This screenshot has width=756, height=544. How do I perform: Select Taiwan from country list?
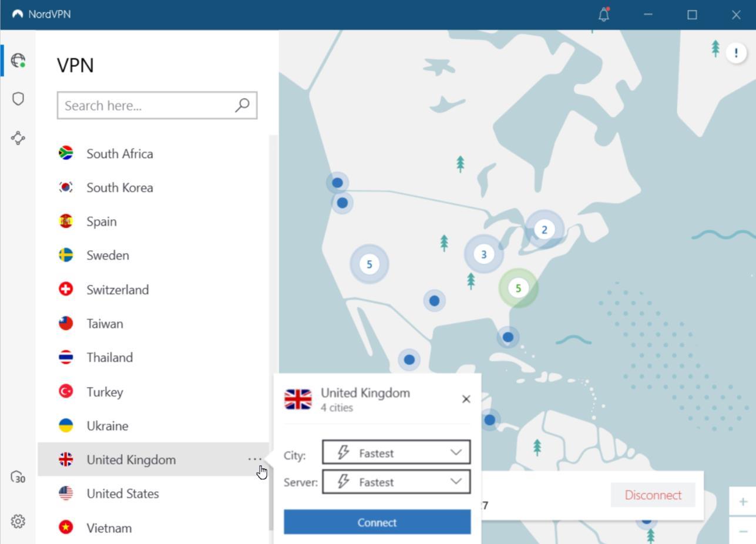click(x=153, y=323)
